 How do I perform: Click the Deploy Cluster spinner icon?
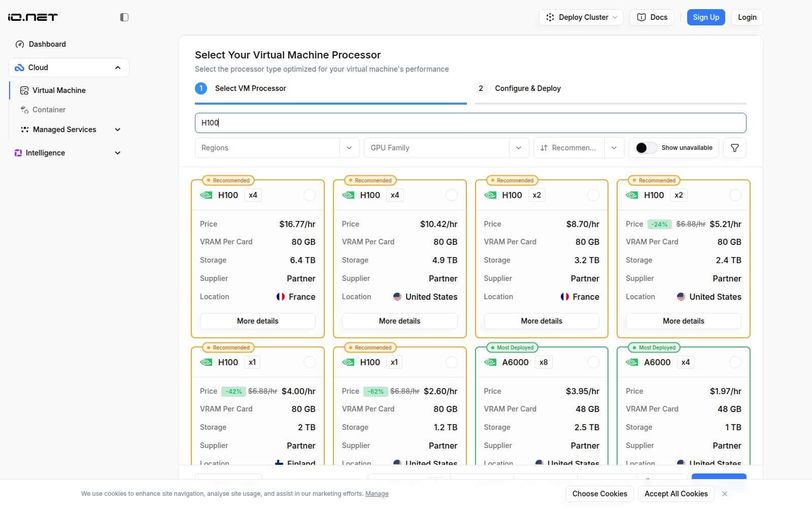click(x=550, y=17)
